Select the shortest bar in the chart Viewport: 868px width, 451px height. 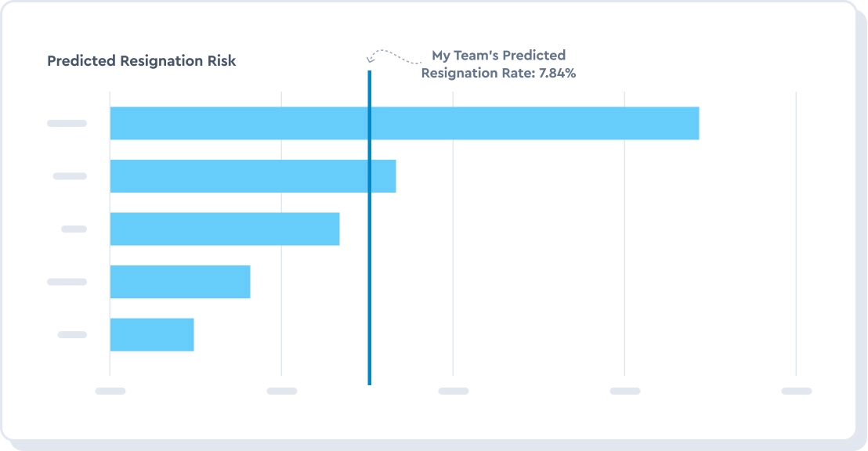(152, 334)
